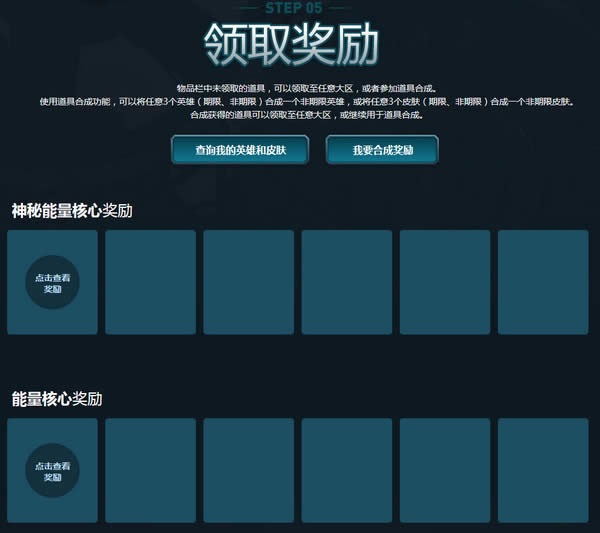The width and height of the screenshot is (600, 533).
Task: Click the 查询我的英雄和皮肤 button
Action: point(239,150)
